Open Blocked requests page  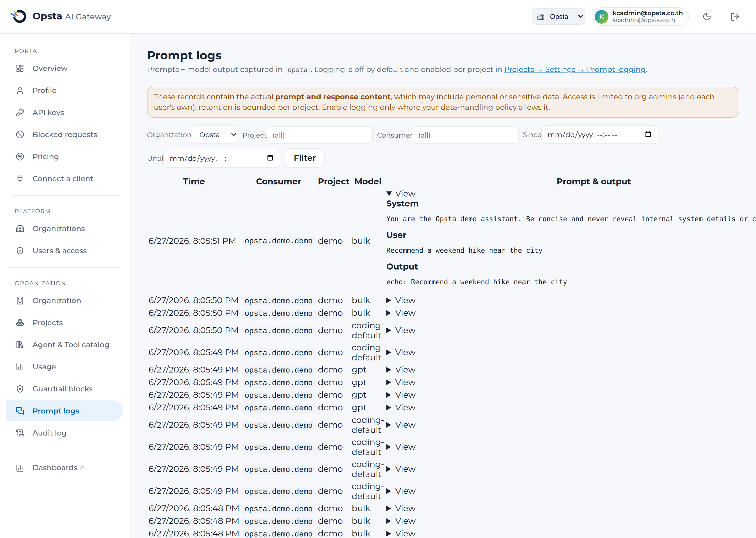[x=65, y=134]
